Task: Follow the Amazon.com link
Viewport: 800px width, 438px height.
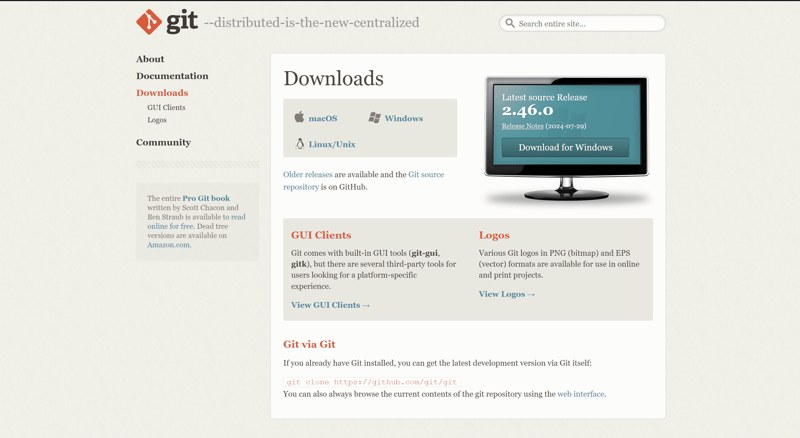Action: [x=168, y=245]
